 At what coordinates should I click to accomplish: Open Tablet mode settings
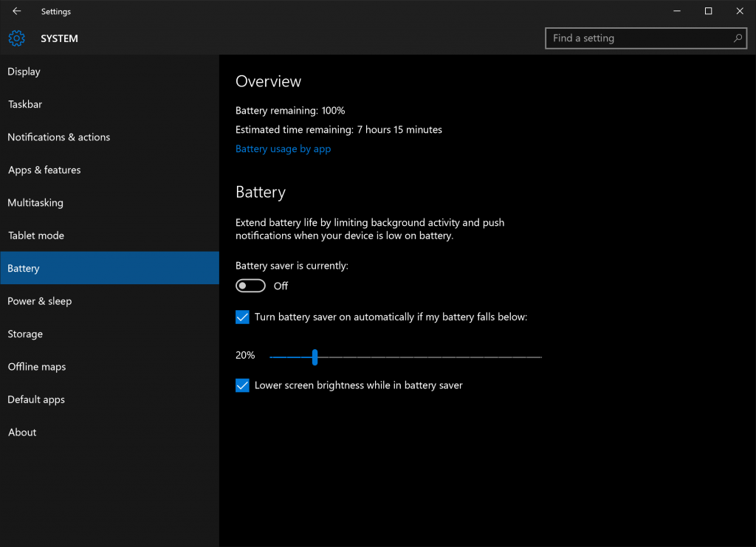pyautogui.click(x=35, y=235)
